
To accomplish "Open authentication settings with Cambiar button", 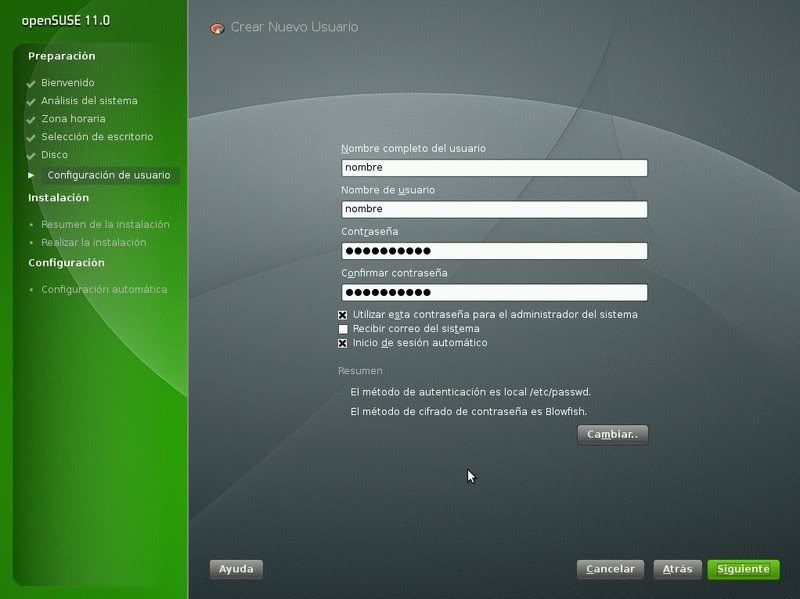I will coord(612,435).
